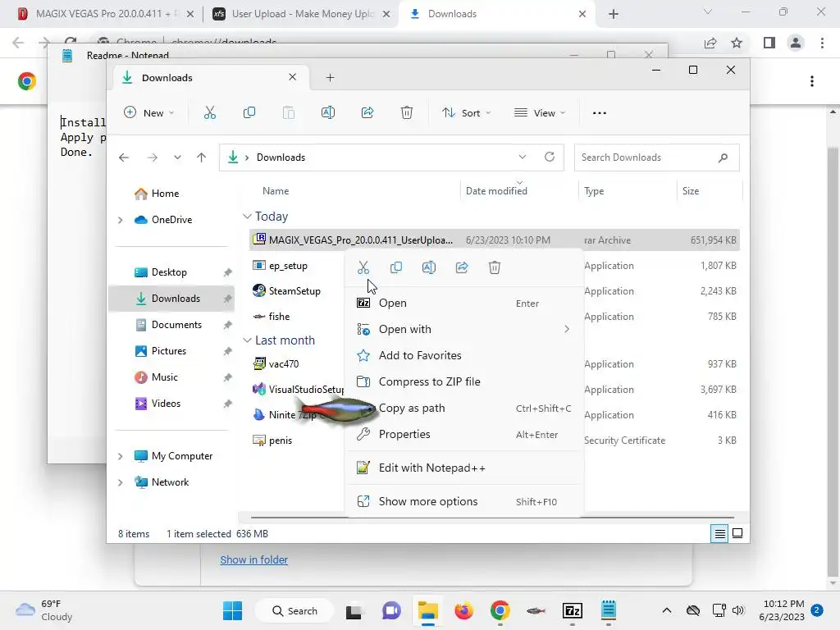
Task: Refresh the Downloads folder view
Action: pos(550,157)
